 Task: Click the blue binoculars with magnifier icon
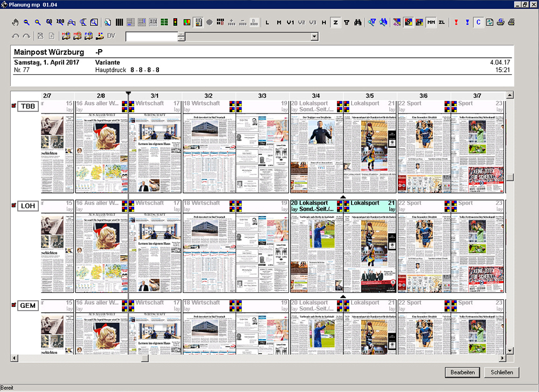click(x=383, y=22)
